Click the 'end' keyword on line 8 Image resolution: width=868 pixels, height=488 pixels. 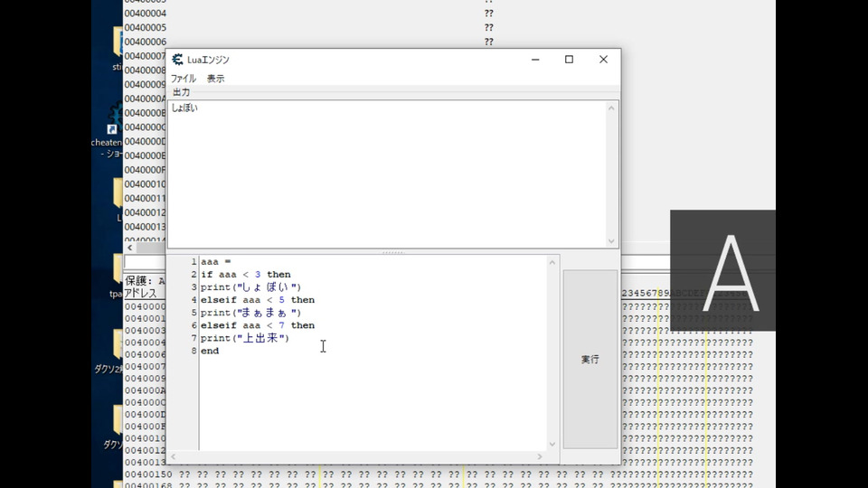(210, 351)
